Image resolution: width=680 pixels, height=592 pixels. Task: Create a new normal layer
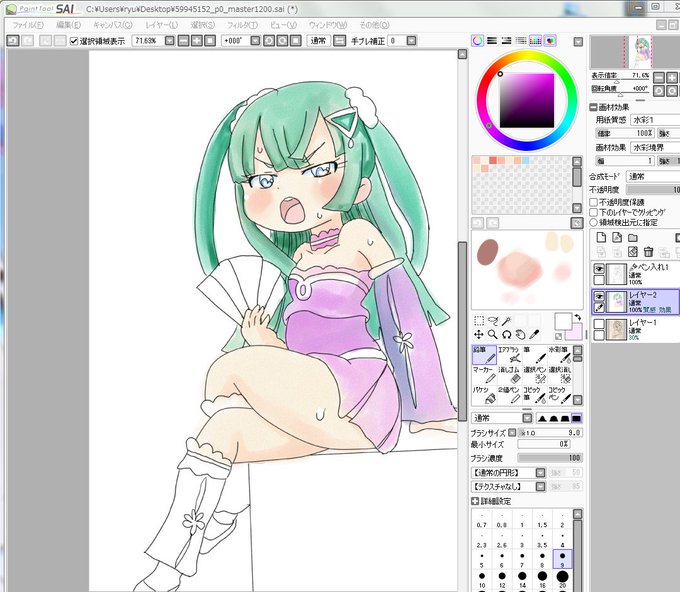(x=601, y=237)
